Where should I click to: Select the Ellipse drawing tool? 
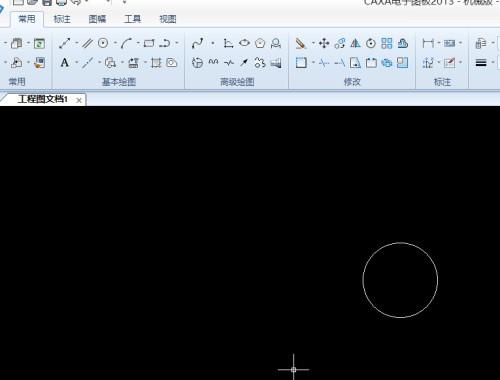244,43
